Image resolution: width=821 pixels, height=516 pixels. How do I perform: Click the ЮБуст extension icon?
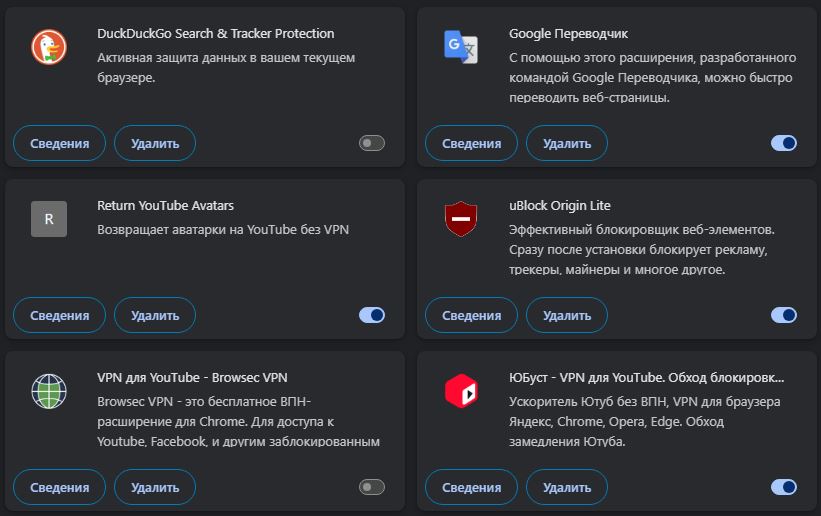[460, 390]
